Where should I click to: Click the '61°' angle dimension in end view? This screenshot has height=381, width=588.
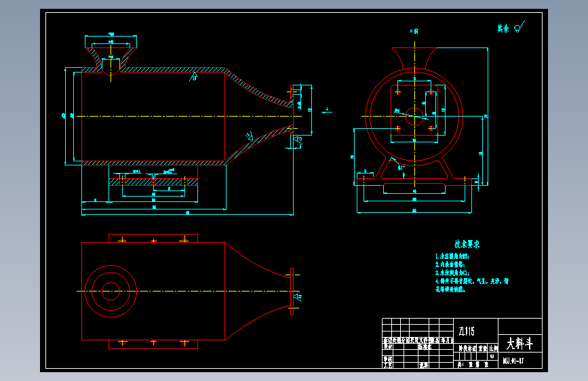point(401,168)
